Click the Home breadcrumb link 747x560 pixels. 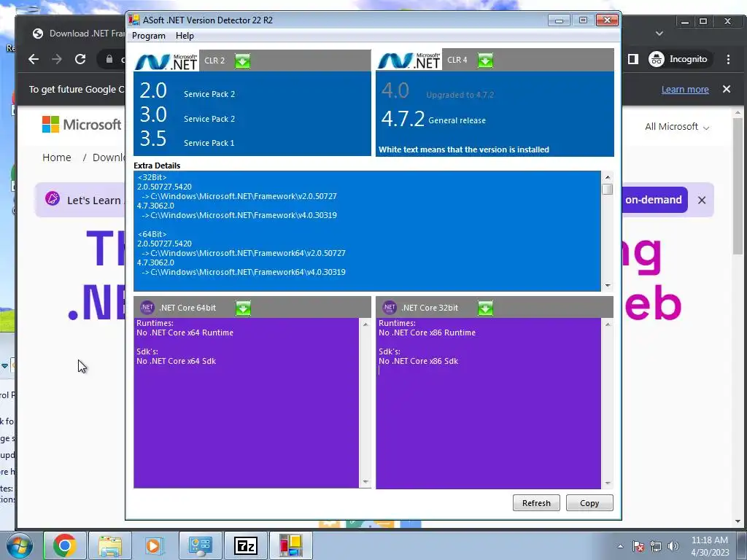[x=57, y=157]
